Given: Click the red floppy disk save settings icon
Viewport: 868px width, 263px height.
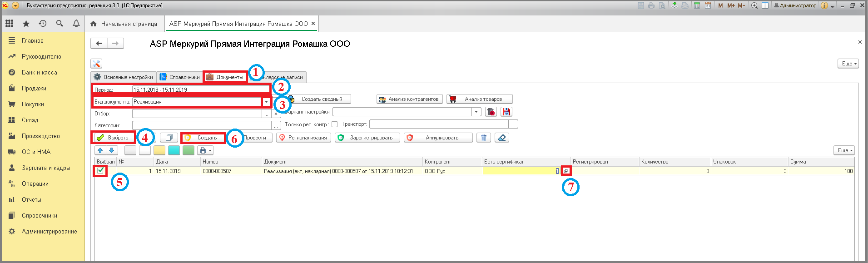Looking at the screenshot, I should coord(506,112).
